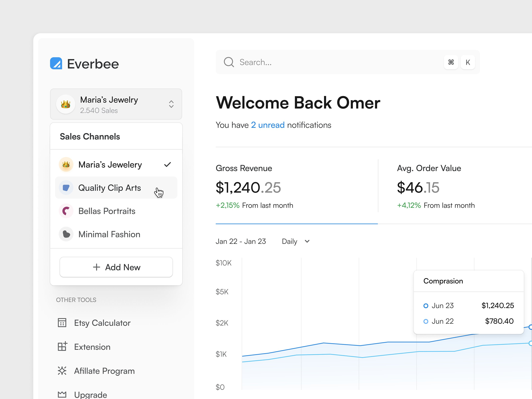Click the Bellas Portraits icon
Image resolution: width=532 pixels, height=399 pixels.
66,211
